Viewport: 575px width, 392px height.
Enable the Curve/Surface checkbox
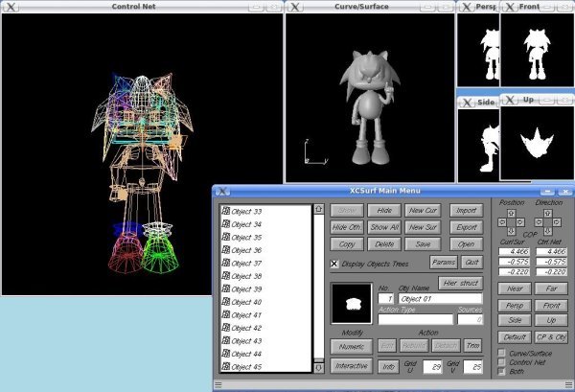(x=501, y=354)
